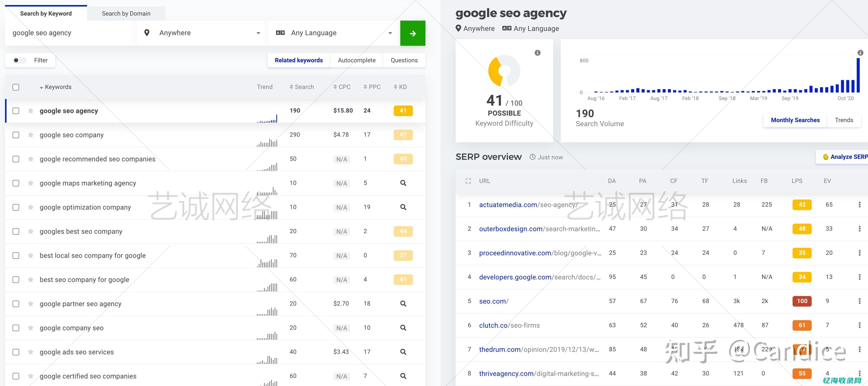
Task: Star the 'google seo agency' keyword
Action: pos(31,111)
